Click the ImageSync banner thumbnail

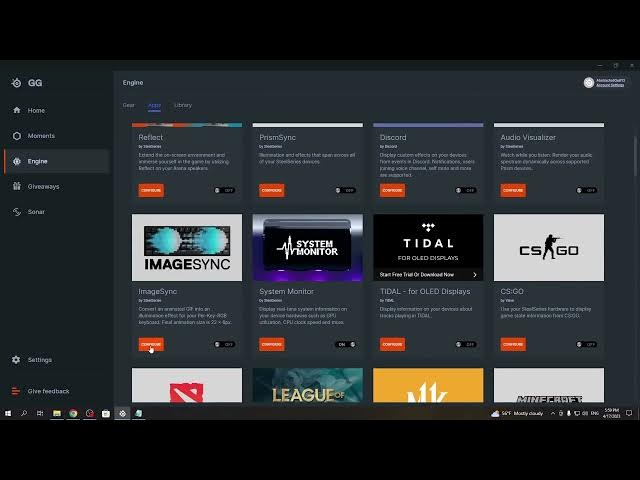click(187, 247)
